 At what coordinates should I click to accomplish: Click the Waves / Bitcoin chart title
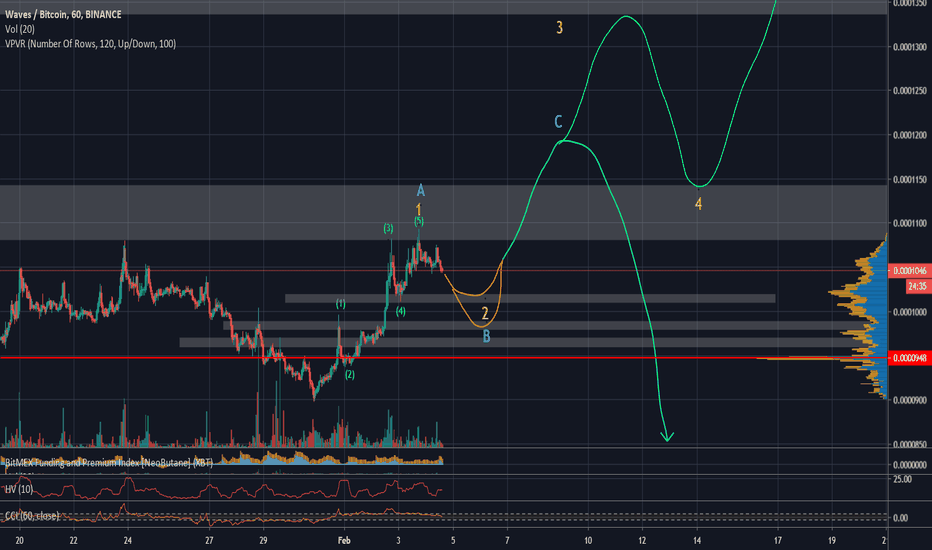click(x=63, y=14)
